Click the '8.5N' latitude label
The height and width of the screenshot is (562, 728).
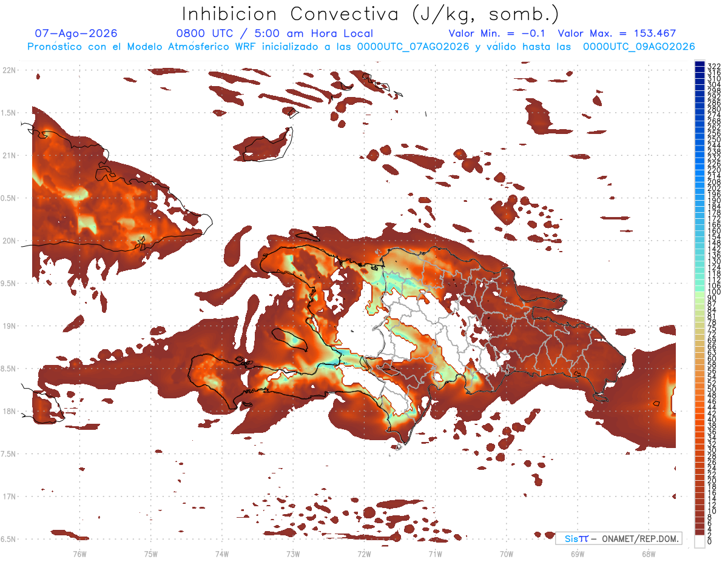(x=9, y=369)
